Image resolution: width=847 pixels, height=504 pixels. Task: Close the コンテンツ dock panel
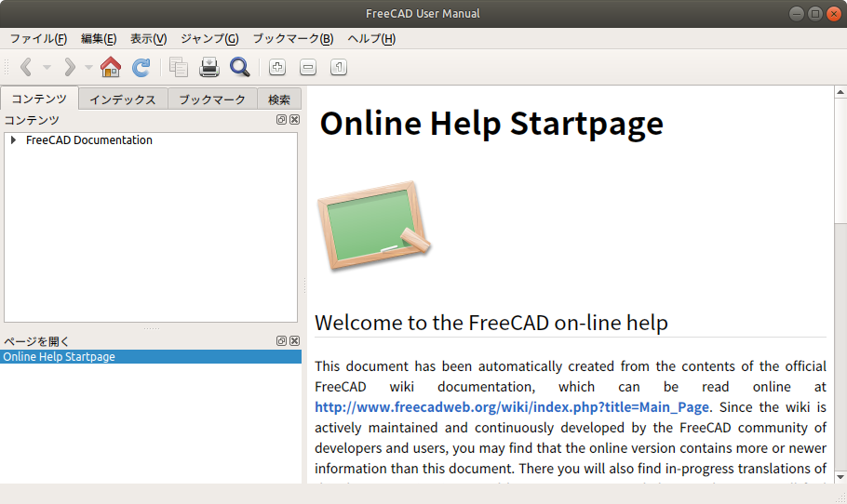[294, 120]
